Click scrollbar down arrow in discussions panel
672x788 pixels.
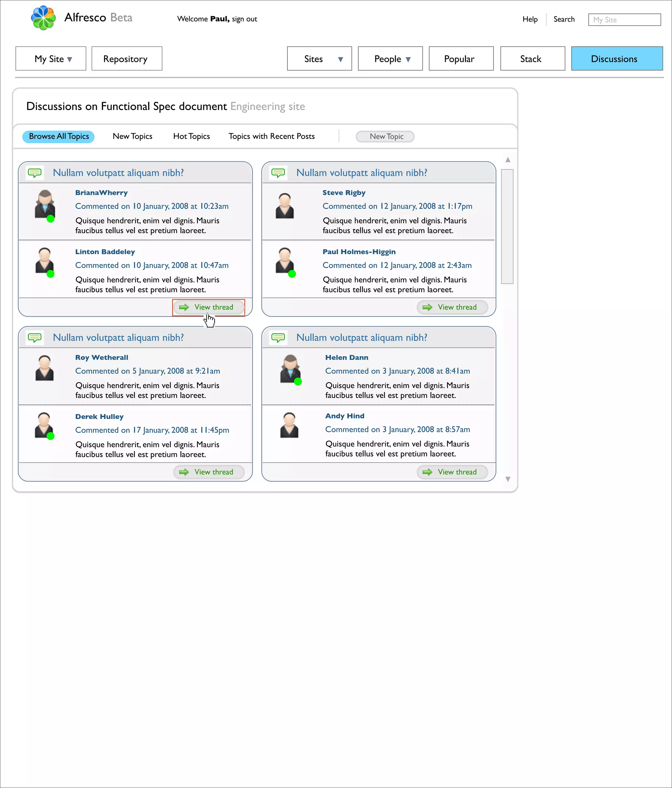[508, 479]
